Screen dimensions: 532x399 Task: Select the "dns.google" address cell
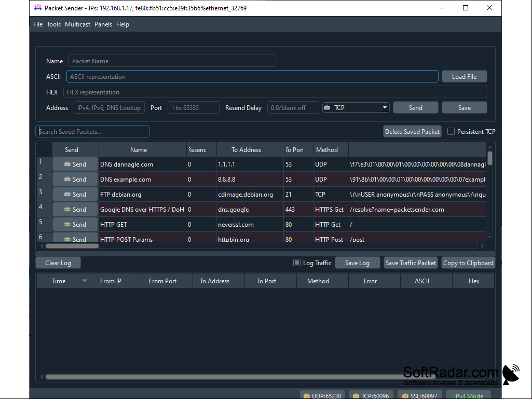point(250,209)
